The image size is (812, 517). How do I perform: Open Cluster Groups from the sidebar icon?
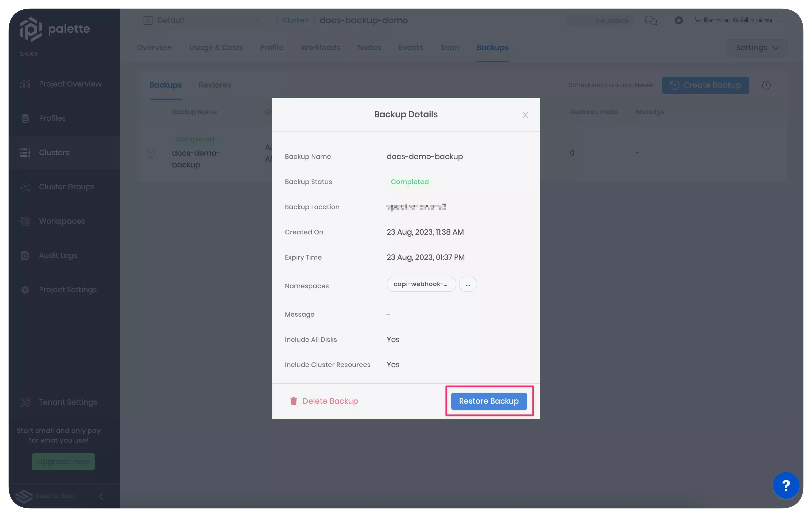point(25,187)
